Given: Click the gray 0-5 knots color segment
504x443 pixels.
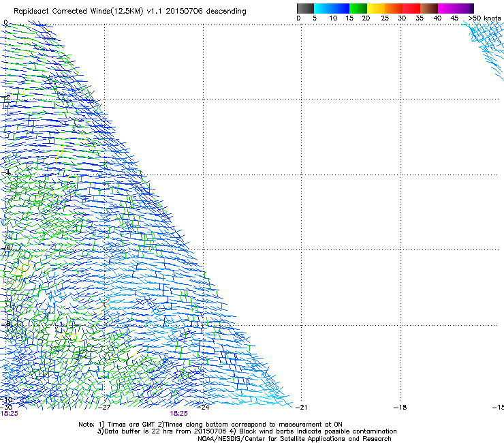Looking at the screenshot, I should pyautogui.click(x=305, y=8).
